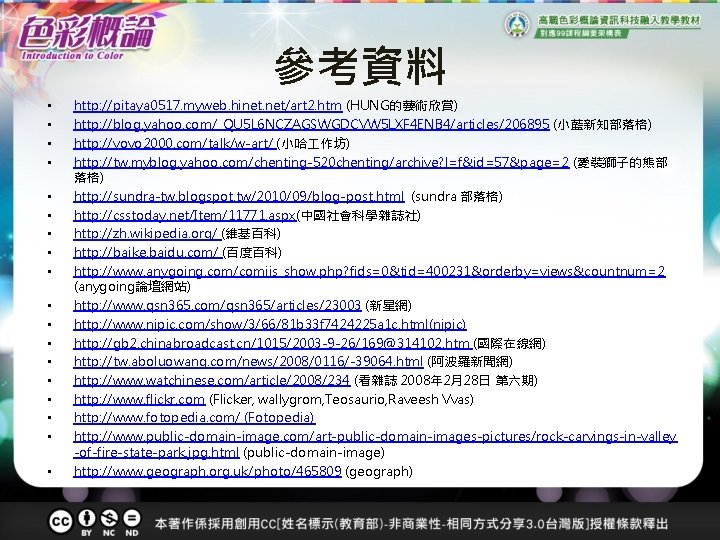Open the www.qsn365.com articles/23003 link
The width and height of the screenshot is (720, 540).
tap(217, 305)
